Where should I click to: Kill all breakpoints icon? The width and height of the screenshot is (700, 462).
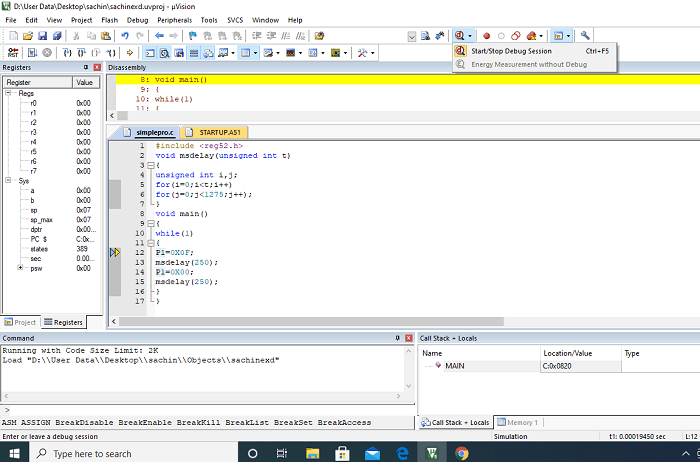tap(531, 36)
